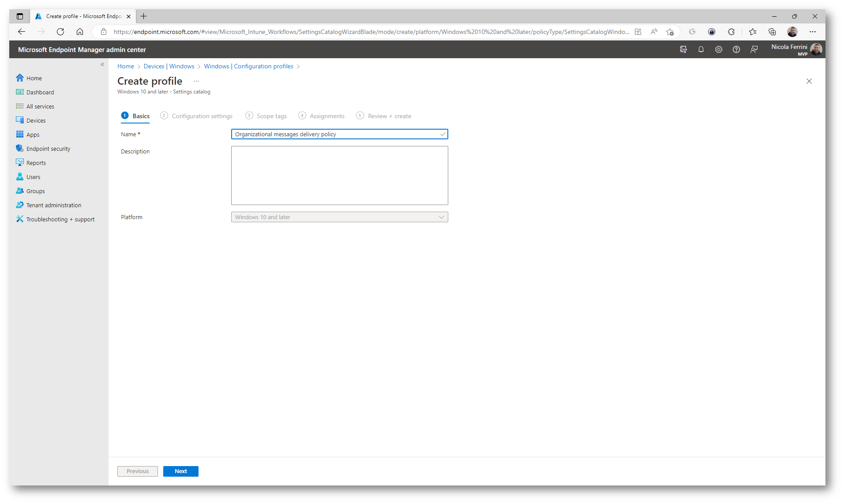The image size is (844, 504).
Task: Open browser collections icon
Action: [772, 32]
